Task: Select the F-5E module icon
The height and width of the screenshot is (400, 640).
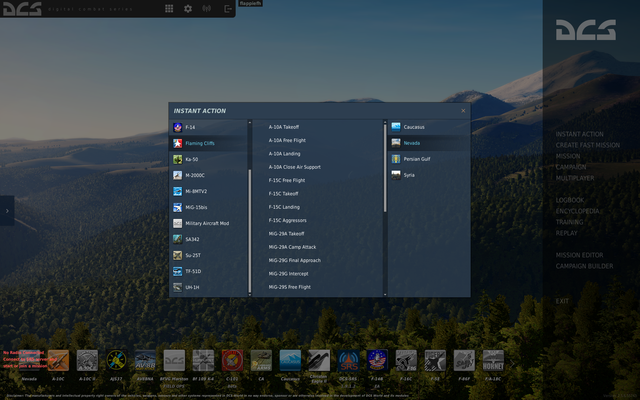Action: click(435, 360)
